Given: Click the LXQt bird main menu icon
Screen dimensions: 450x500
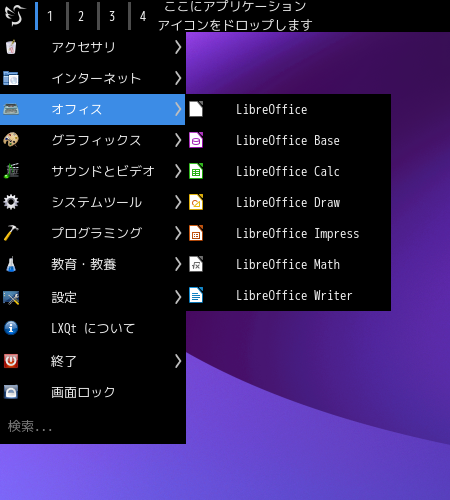Looking at the screenshot, I should (15, 15).
